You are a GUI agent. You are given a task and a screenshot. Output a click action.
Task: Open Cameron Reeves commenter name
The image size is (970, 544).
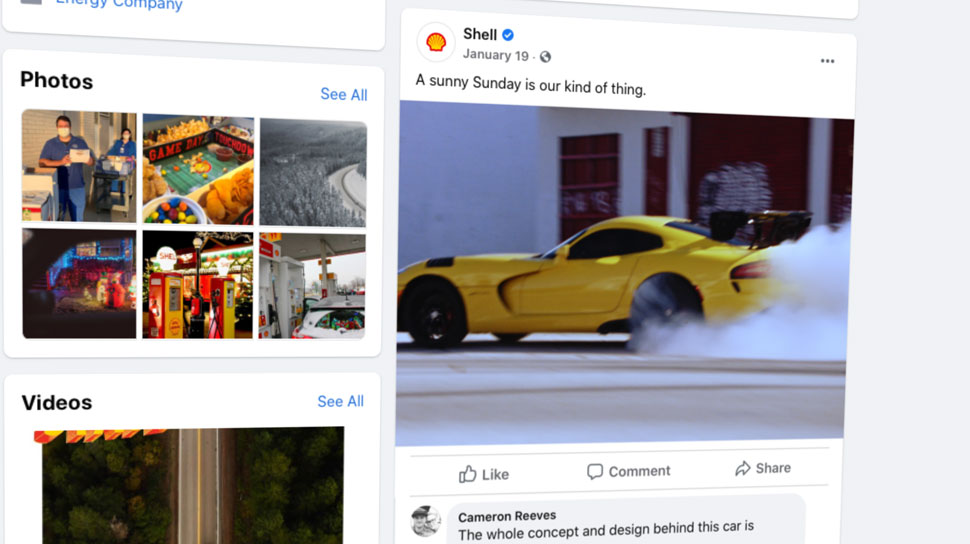tap(507, 516)
